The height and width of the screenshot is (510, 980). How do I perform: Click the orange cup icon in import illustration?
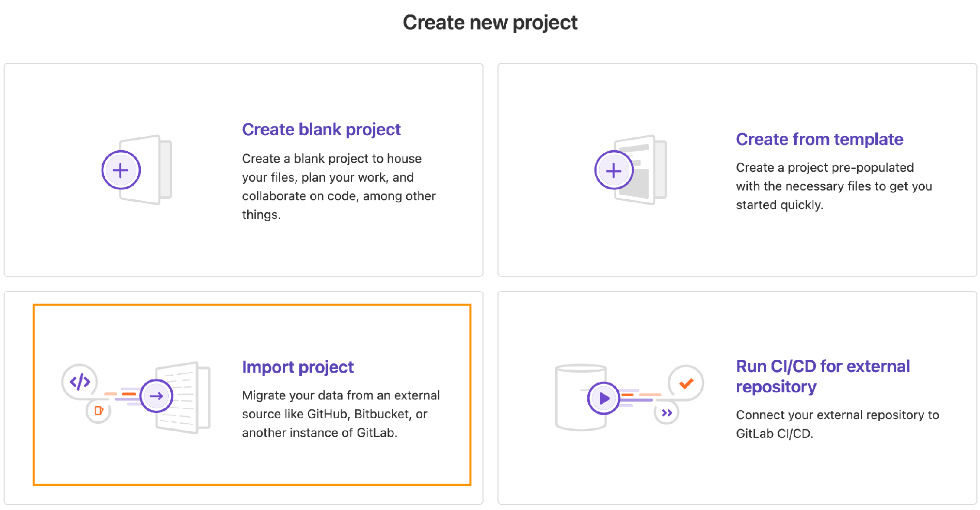tap(98, 411)
